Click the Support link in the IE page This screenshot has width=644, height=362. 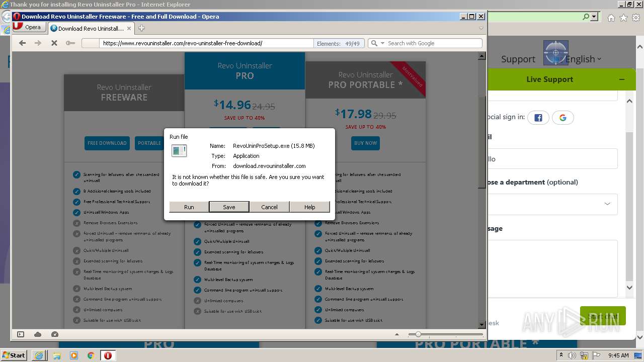click(x=518, y=59)
